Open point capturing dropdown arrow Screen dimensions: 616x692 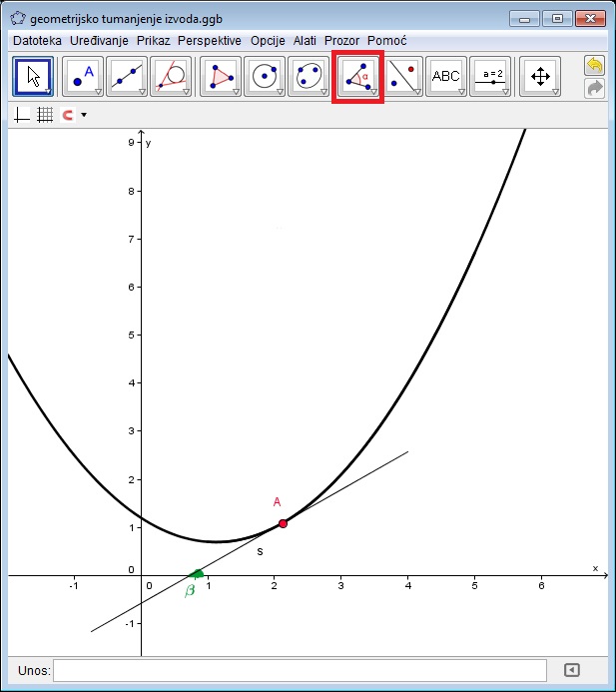84,115
